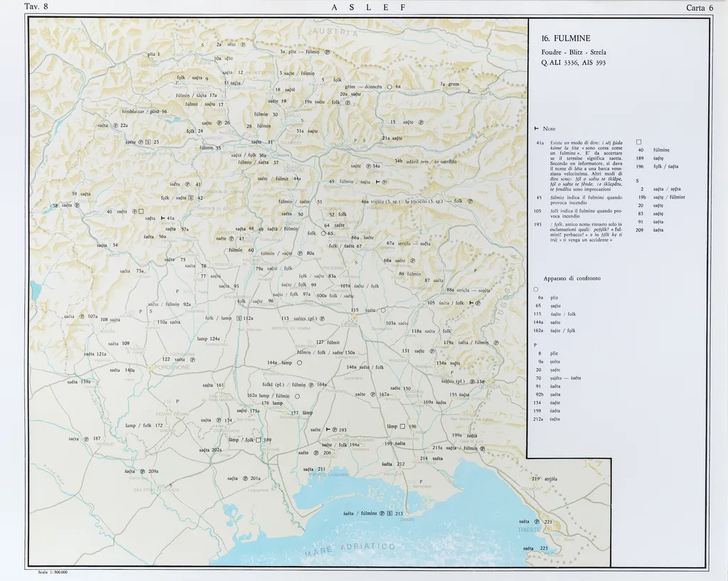Click the circled P next to point 206
Viewport: 728px width, 581px height.
316,453
